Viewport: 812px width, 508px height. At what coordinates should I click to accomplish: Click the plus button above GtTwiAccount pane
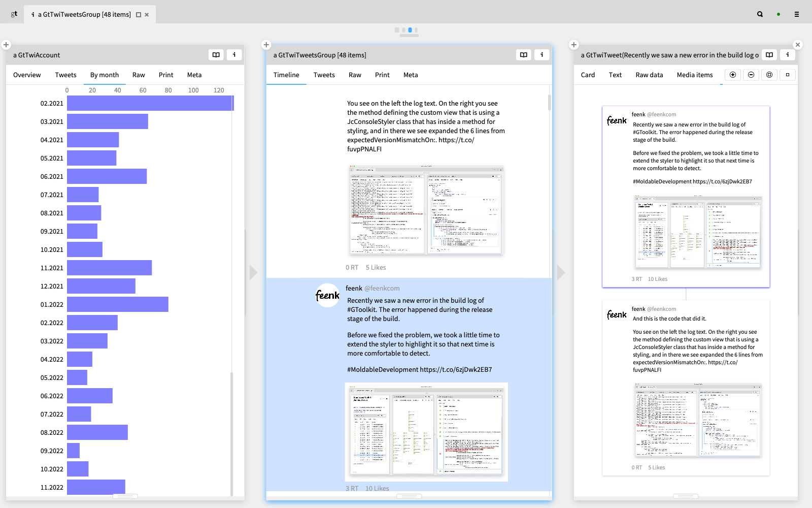click(x=6, y=45)
